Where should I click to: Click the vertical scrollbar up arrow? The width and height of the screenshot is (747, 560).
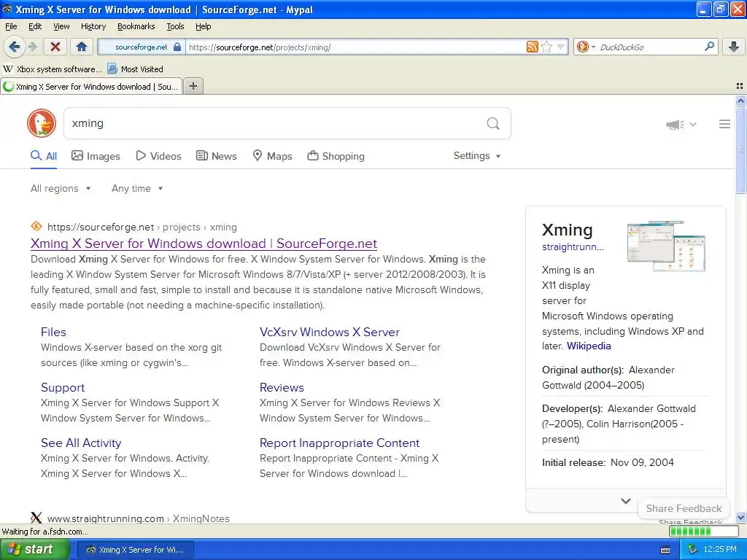(x=740, y=101)
